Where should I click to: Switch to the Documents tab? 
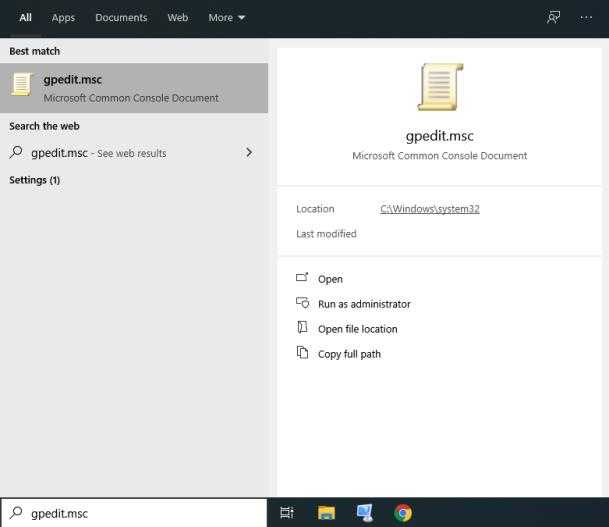[x=121, y=17]
